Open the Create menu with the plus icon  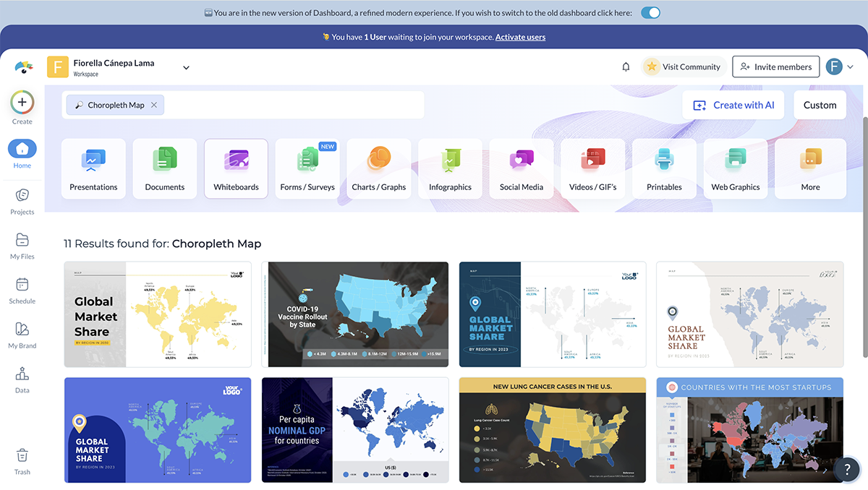22,103
